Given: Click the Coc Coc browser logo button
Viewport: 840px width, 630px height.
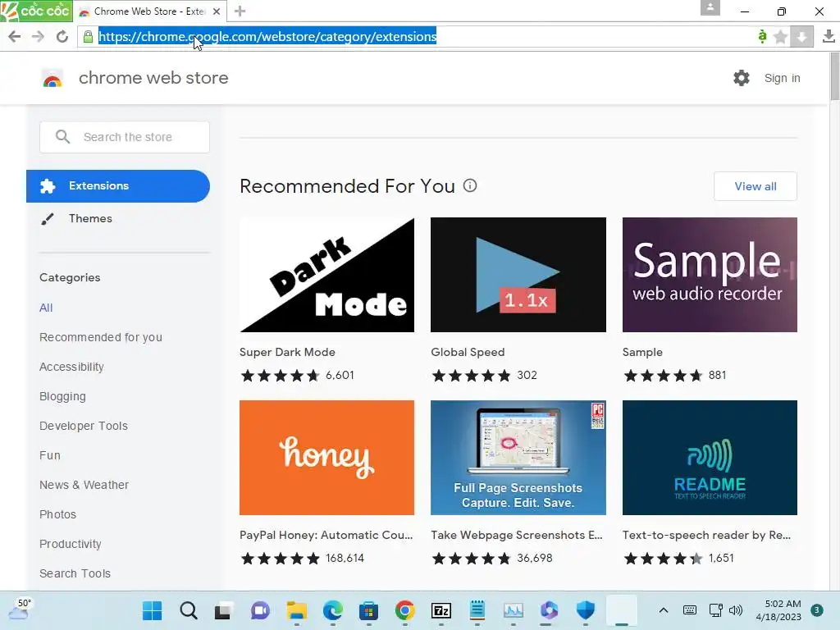Looking at the screenshot, I should point(36,11).
